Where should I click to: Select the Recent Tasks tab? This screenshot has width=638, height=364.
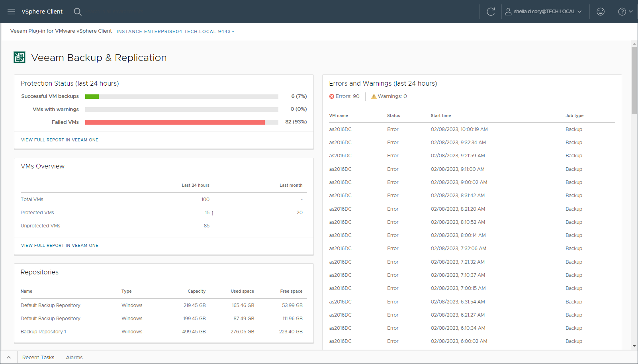click(x=38, y=357)
